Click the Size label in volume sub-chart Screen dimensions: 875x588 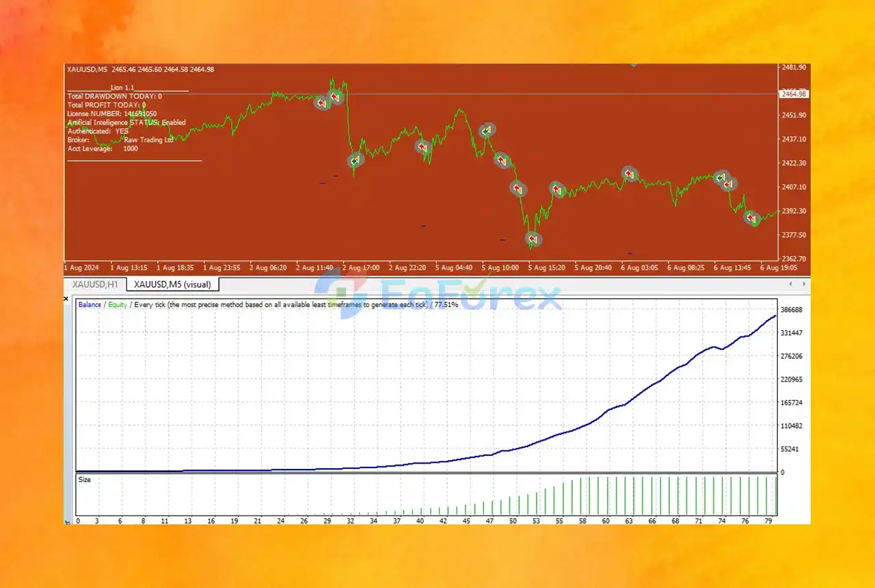[x=84, y=480]
